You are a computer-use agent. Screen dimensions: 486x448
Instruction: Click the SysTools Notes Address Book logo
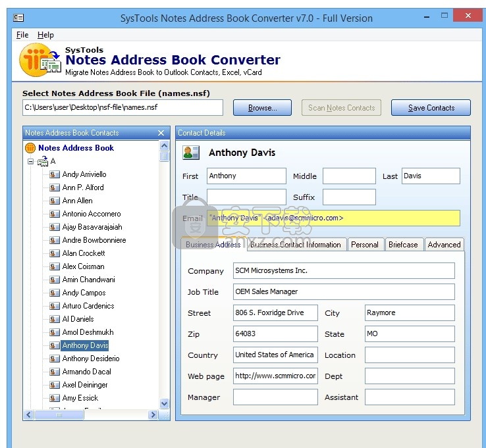[x=40, y=60]
